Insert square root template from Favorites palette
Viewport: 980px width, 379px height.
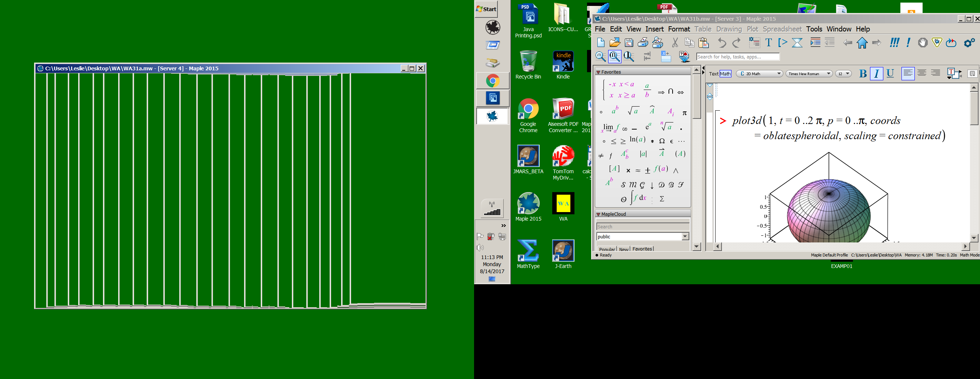pyautogui.click(x=633, y=111)
